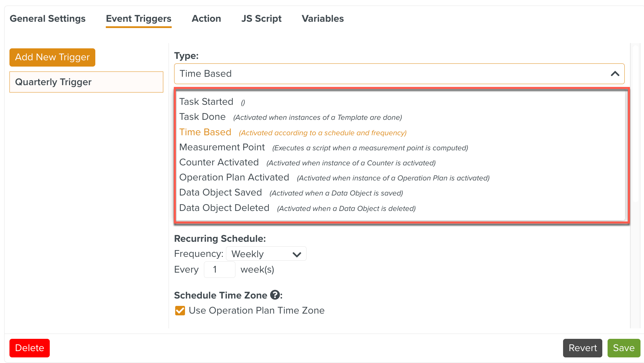The height and width of the screenshot is (363, 644).
Task: Choose Data Object Saved option
Action: pyautogui.click(x=220, y=192)
